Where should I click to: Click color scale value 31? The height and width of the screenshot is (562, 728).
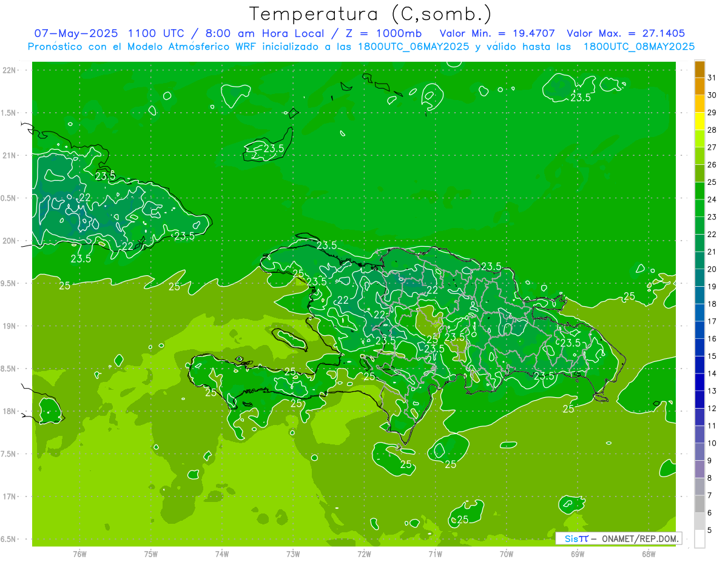[712, 78]
